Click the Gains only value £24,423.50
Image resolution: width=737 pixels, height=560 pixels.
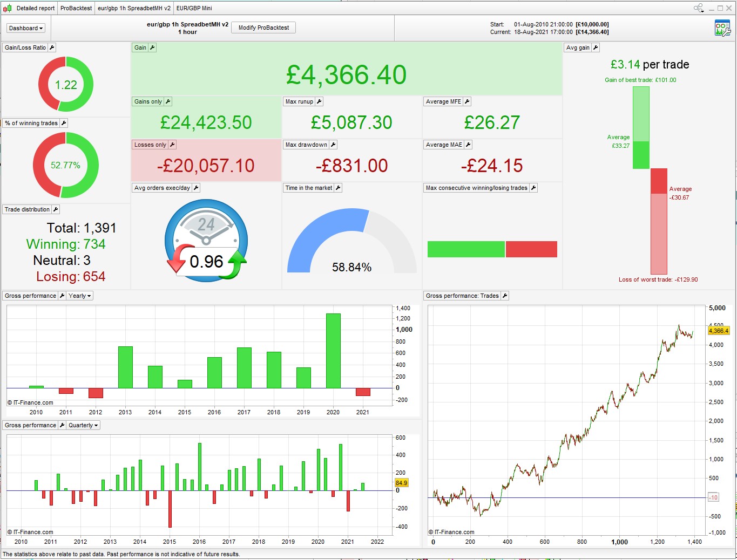coord(206,122)
